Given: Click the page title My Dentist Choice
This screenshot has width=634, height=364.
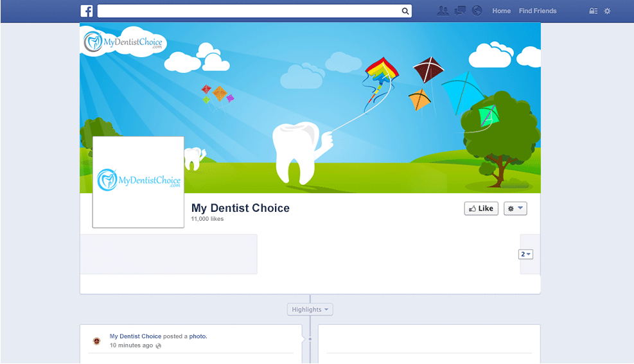Looking at the screenshot, I should tap(241, 208).
